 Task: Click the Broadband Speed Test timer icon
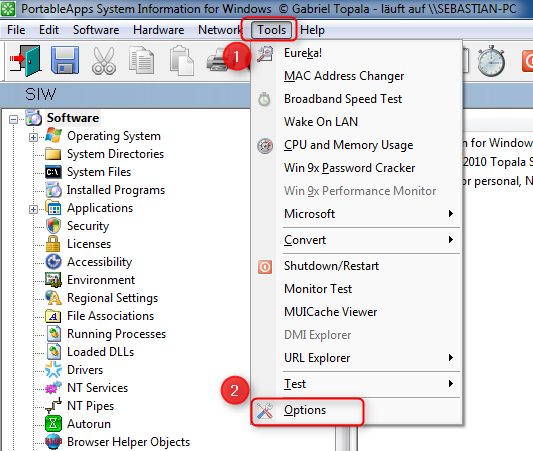click(x=264, y=99)
